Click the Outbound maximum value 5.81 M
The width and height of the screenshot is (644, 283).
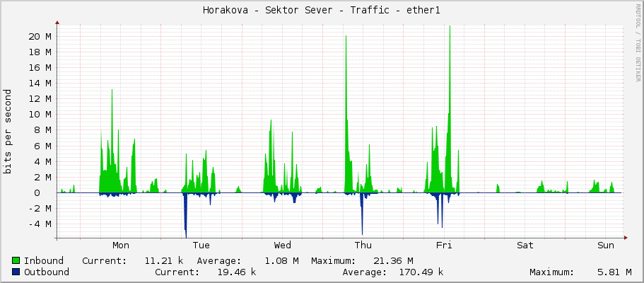pyautogui.click(x=614, y=272)
